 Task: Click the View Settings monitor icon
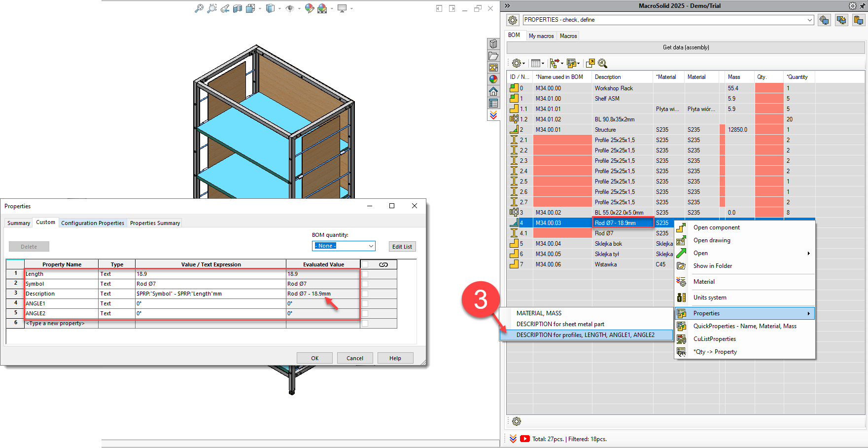coord(342,8)
